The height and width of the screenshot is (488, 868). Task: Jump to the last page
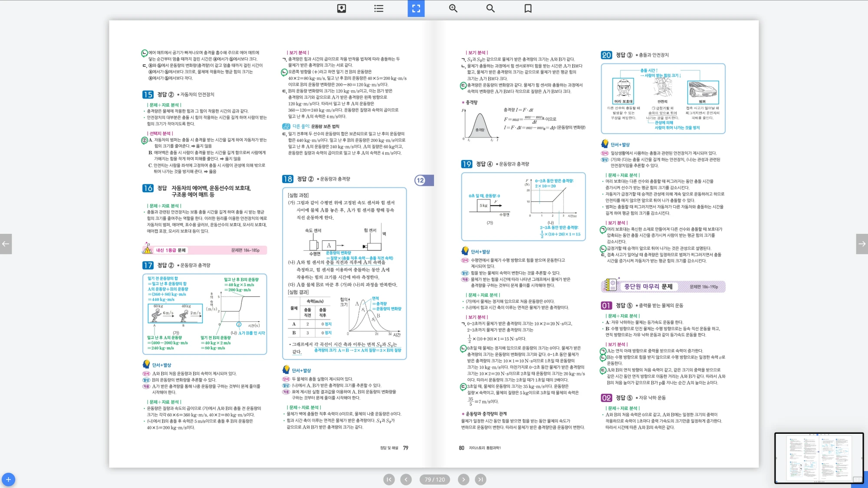[480, 479]
